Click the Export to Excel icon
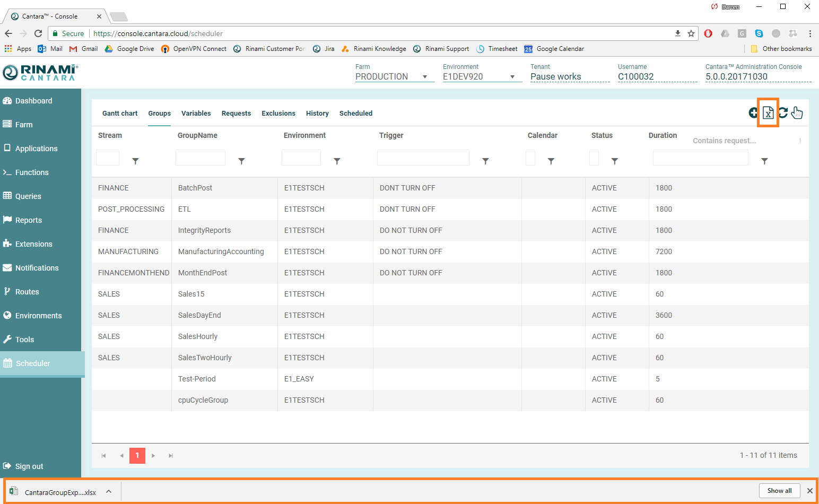The height and width of the screenshot is (504, 819). pyautogui.click(x=768, y=112)
